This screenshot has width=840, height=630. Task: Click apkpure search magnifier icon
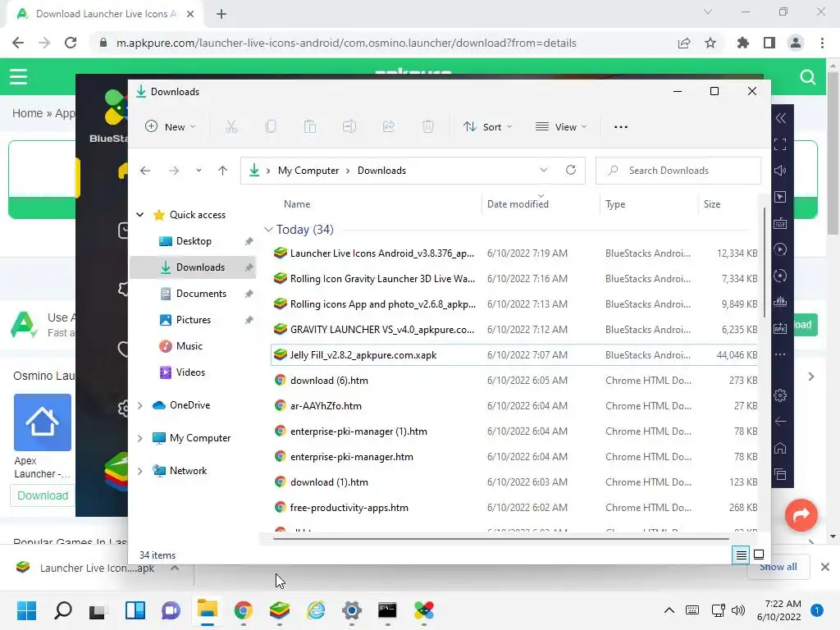pyautogui.click(x=807, y=77)
